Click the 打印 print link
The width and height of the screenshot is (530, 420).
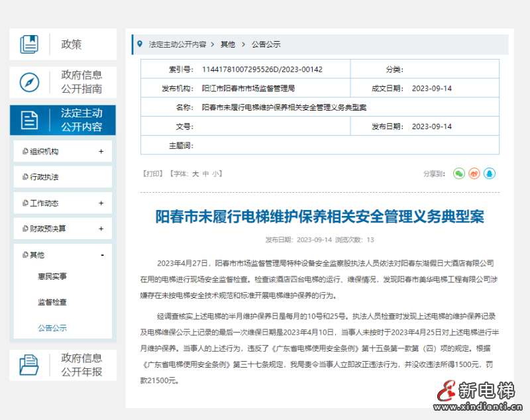point(152,174)
